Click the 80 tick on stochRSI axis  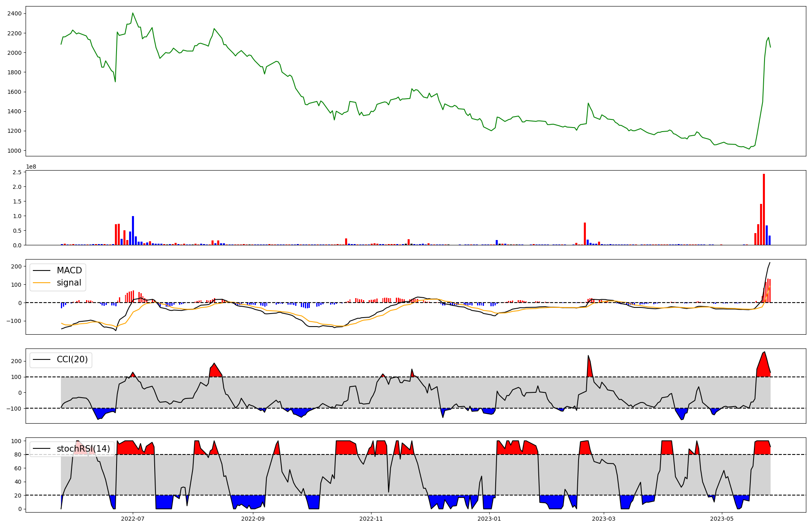[x=17, y=454]
